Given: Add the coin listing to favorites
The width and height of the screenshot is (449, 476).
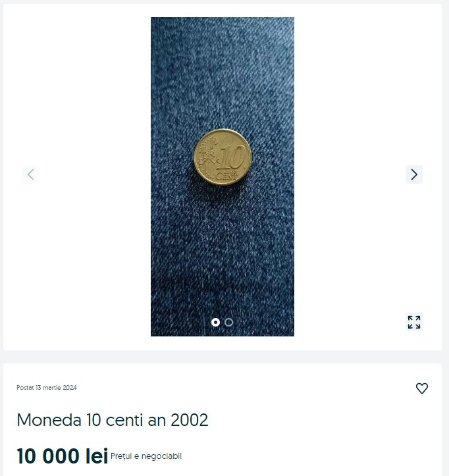Looking at the screenshot, I should click(421, 388).
